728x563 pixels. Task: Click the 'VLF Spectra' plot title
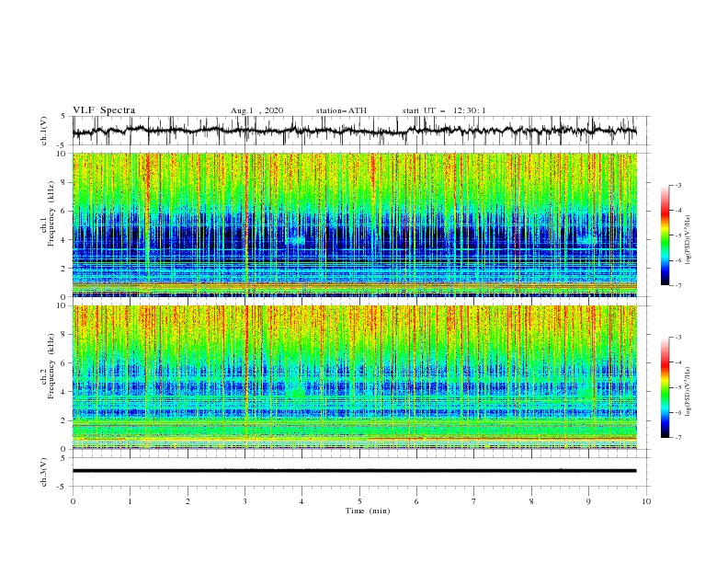coord(104,110)
